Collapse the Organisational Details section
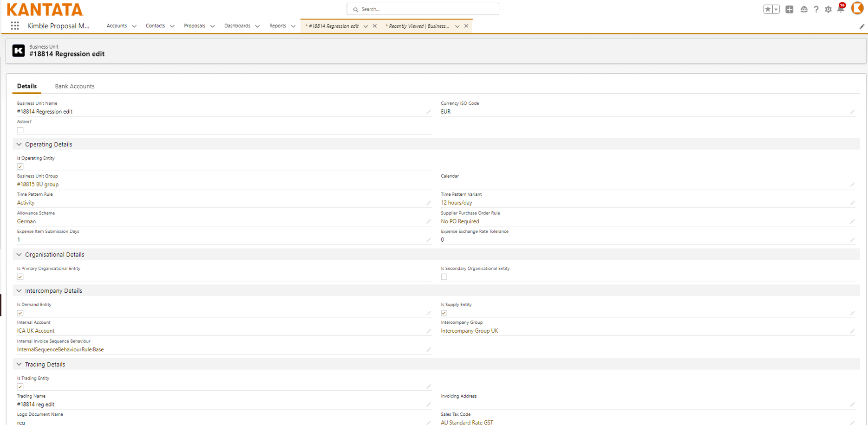This screenshot has height=425, width=868. pos(19,255)
